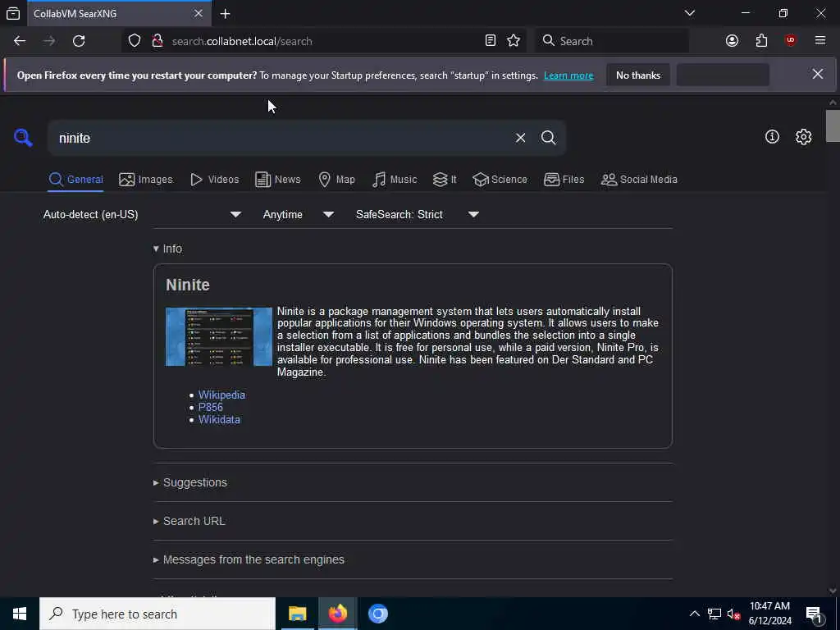This screenshot has height=630, width=840.
Task: Open the notification center icon
Action: point(814,614)
